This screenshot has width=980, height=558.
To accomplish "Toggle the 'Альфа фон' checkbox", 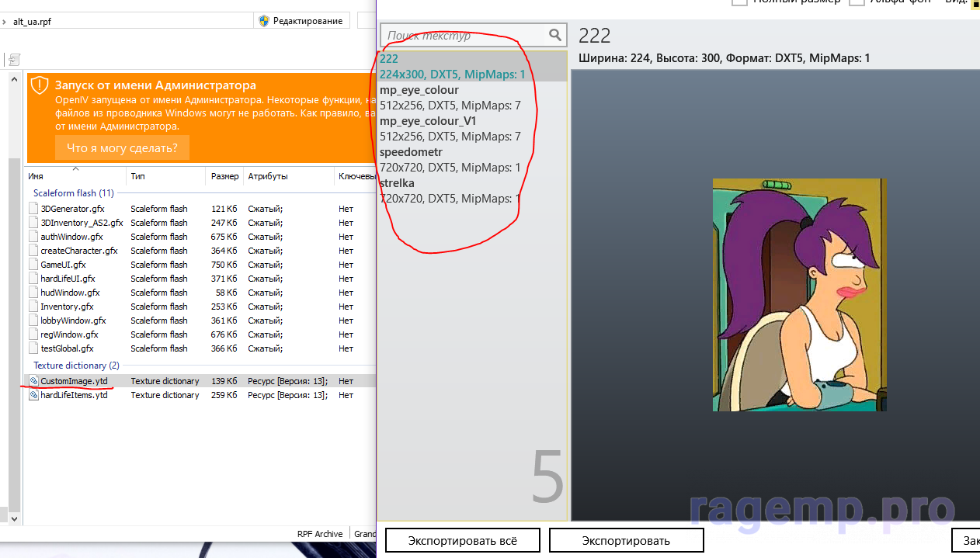I will (x=857, y=2).
